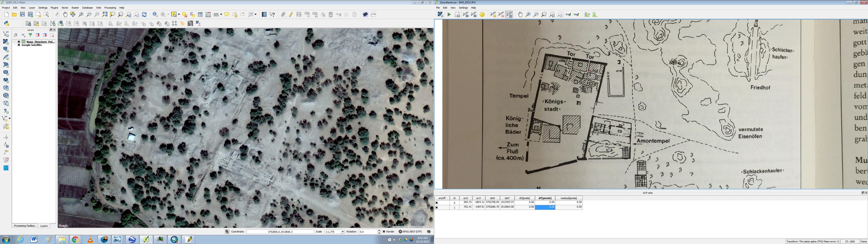Switch to the Processing Toolbox tab
The image size is (868, 244).
tap(25, 226)
